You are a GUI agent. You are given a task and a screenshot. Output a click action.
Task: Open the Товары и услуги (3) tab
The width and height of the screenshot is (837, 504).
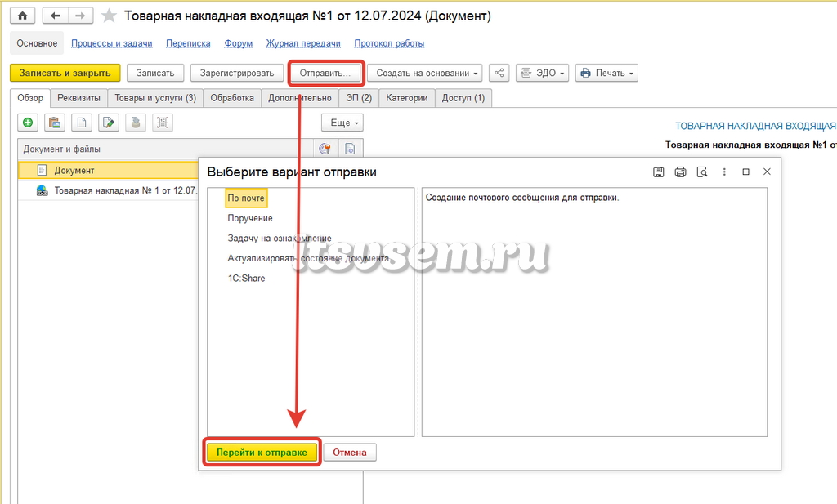coord(155,98)
